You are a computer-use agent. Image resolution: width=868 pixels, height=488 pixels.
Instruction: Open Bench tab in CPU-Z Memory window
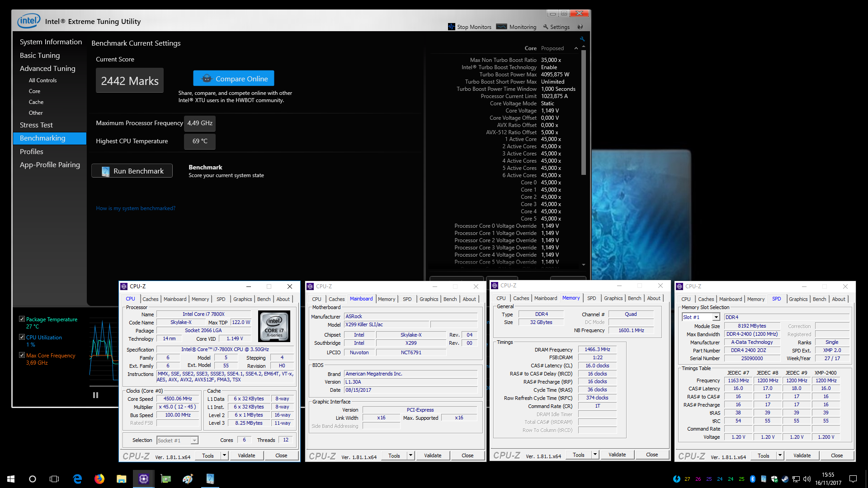point(634,298)
